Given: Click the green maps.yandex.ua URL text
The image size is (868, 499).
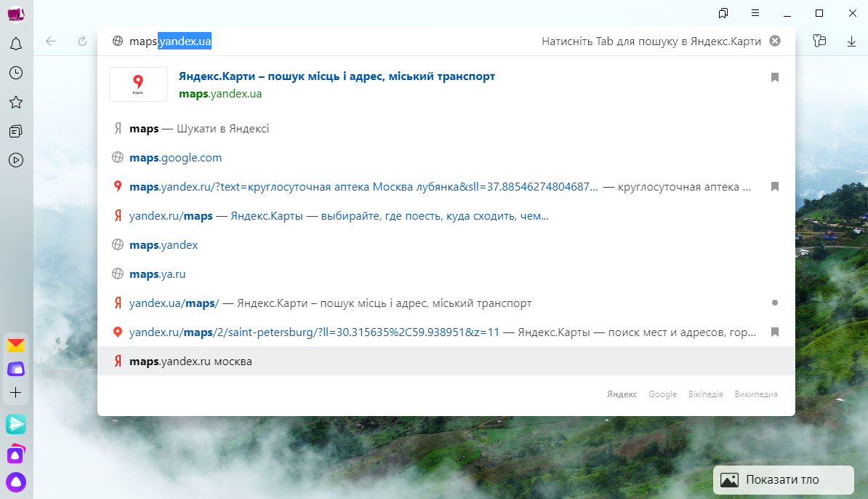Looking at the screenshot, I should tap(220, 94).
